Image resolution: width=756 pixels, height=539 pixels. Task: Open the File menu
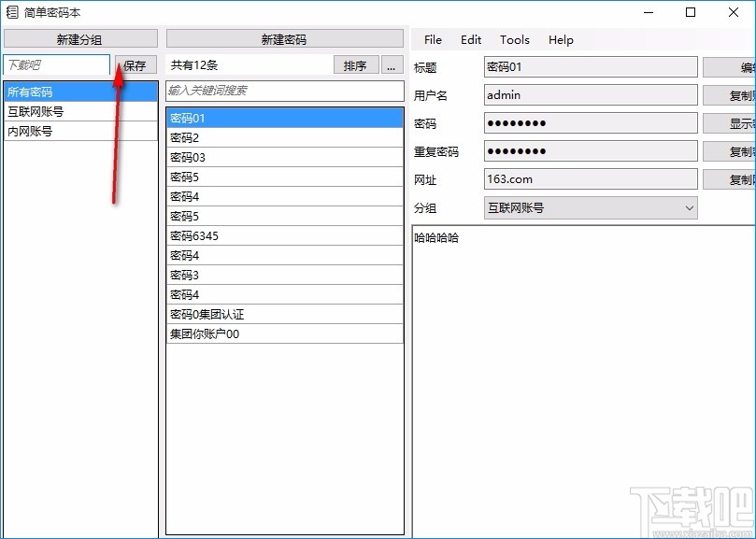432,39
